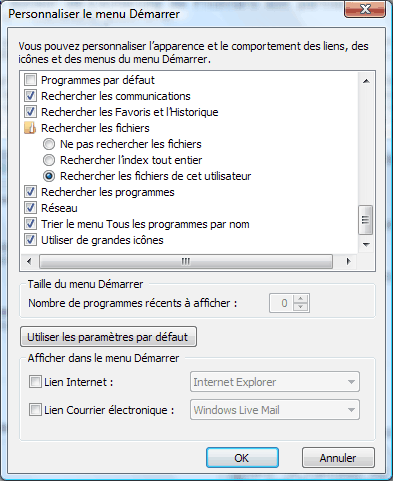
Task: Click the recent programs number field
Action: coord(281,303)
